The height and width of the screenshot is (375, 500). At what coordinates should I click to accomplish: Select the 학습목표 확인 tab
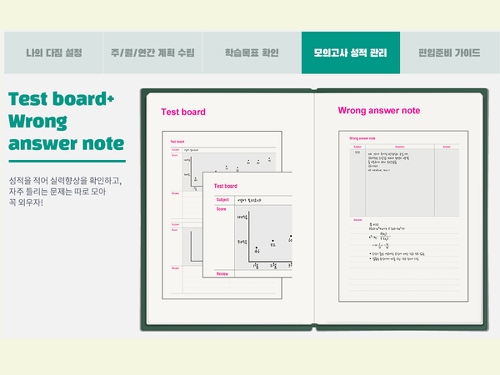coord(252,53)
